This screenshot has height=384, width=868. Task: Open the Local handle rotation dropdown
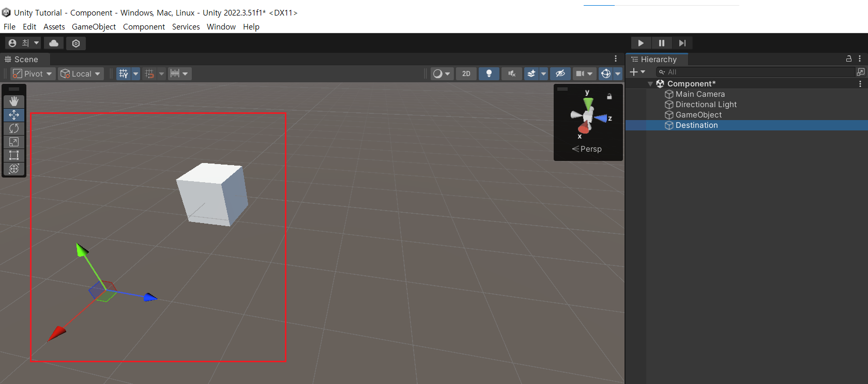pyautogui.click(x=81, y=73)
